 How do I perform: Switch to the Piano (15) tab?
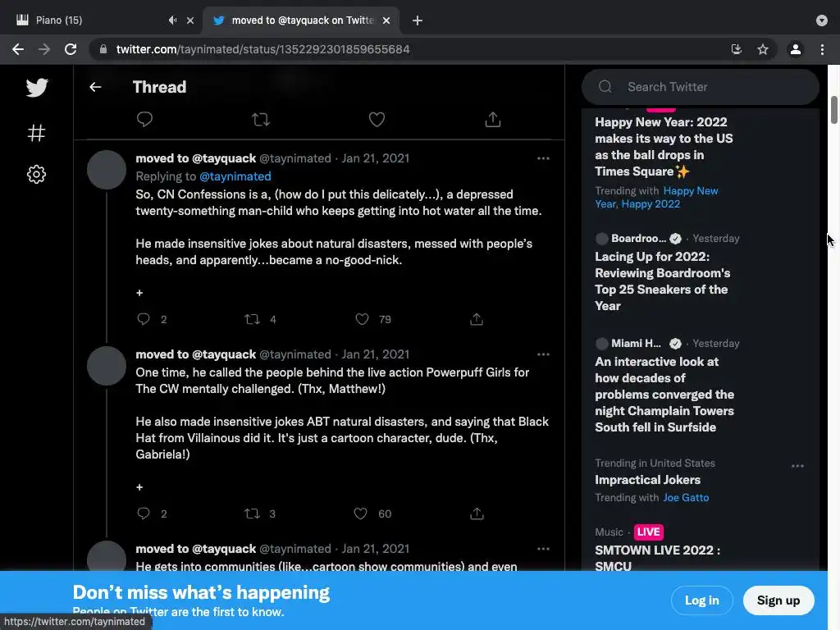tap(102, 21)
